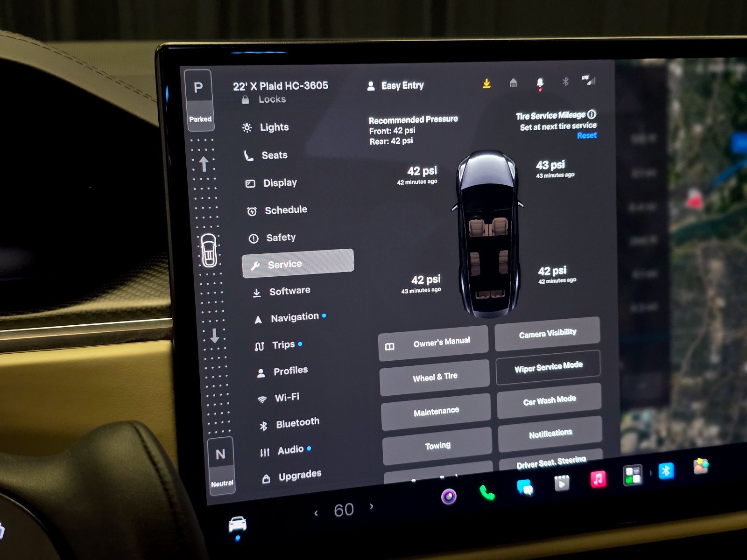Tap the rear right 42 psi reading

coord(552,271)
